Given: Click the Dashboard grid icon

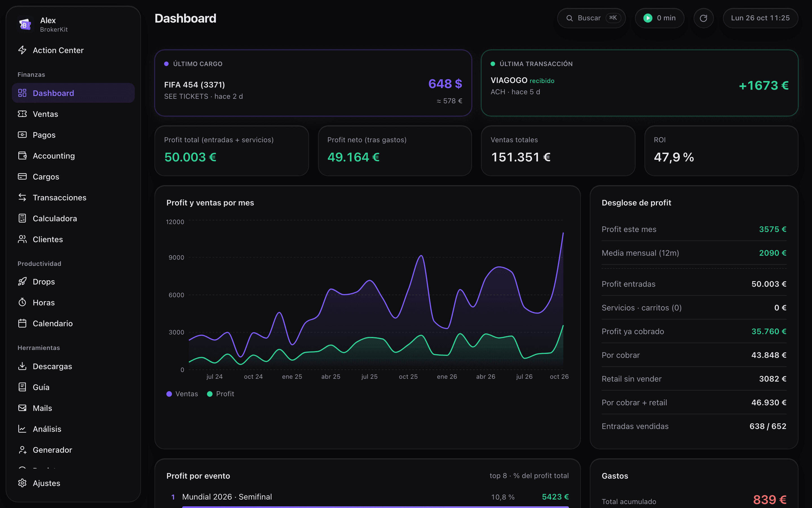Looking at the screenshot, I should pyautogui.click(x=22, y=93).
